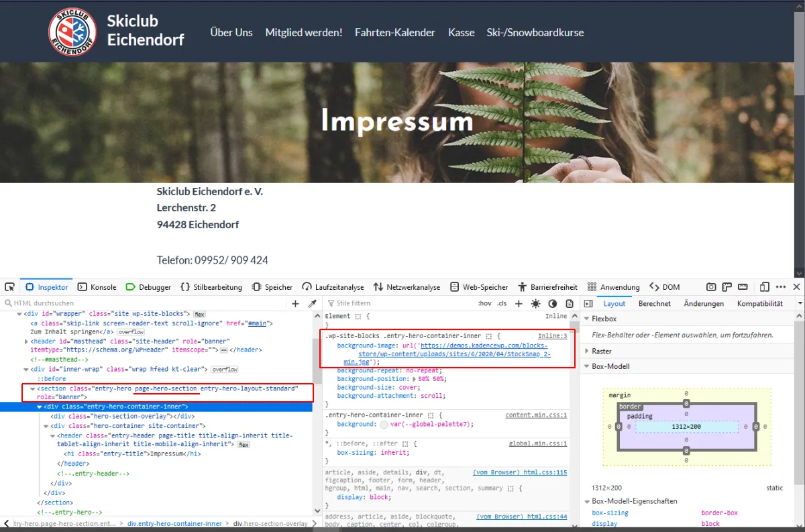Select the Berechnet sidebar tab
805x532 pixels.
(x=655, y=304)
